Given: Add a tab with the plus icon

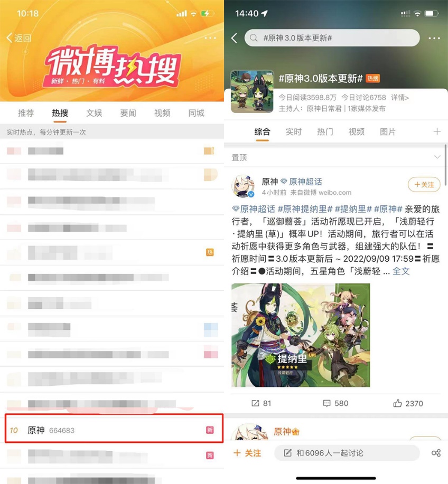Looking at the screenshot, I should point(437,132).
